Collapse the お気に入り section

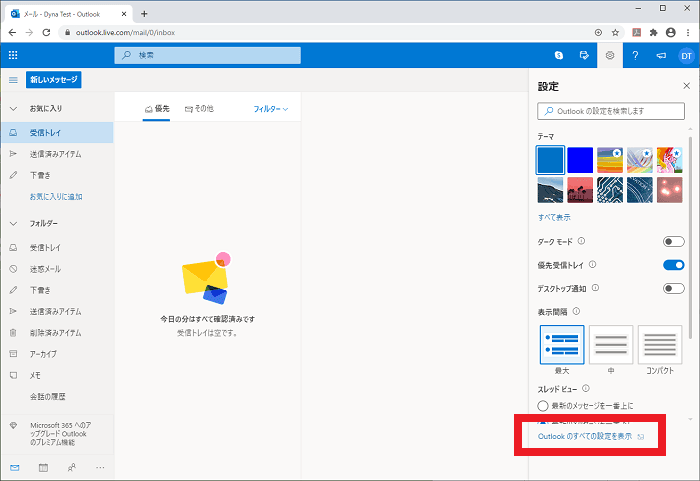pyautogui.click(x=13, y=108)
